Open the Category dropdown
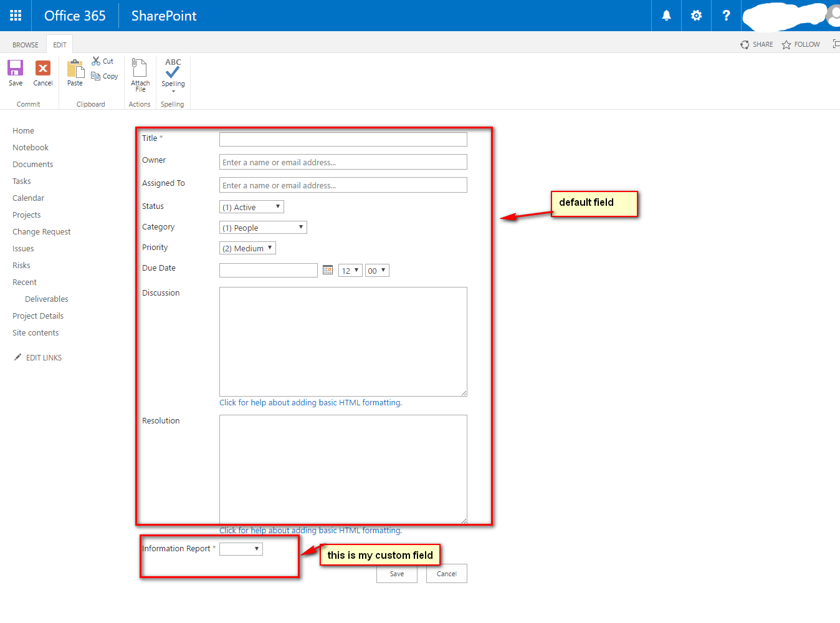Image resolution: width=840 pixels, height=623 pixels. pos(263,228)
